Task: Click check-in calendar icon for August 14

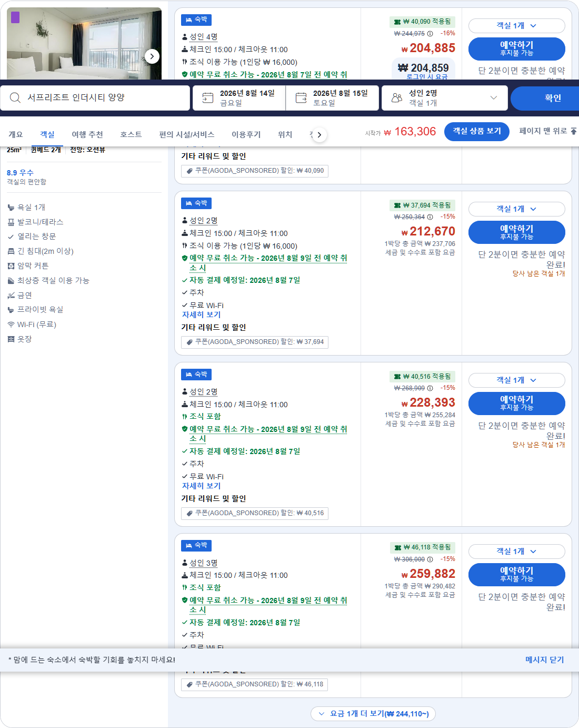Action: pos(208,97)
